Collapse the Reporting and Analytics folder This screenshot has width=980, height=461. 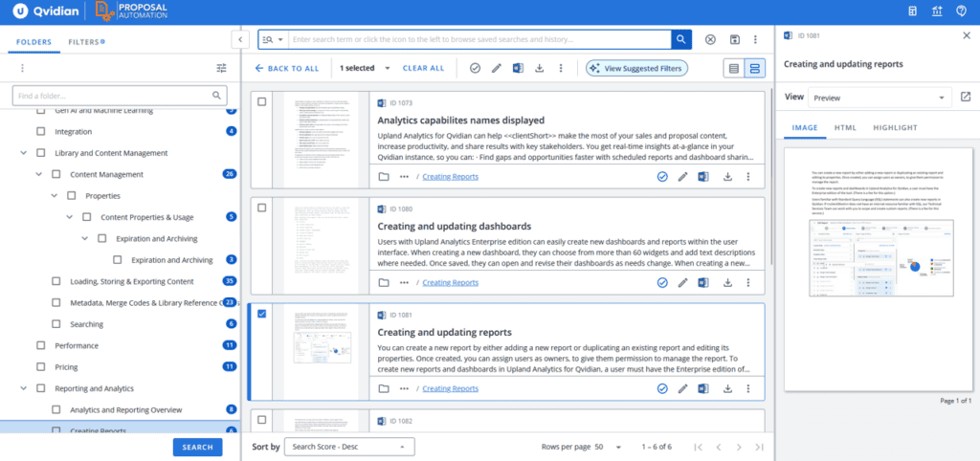pyautogui.click(x=24, y=388)
